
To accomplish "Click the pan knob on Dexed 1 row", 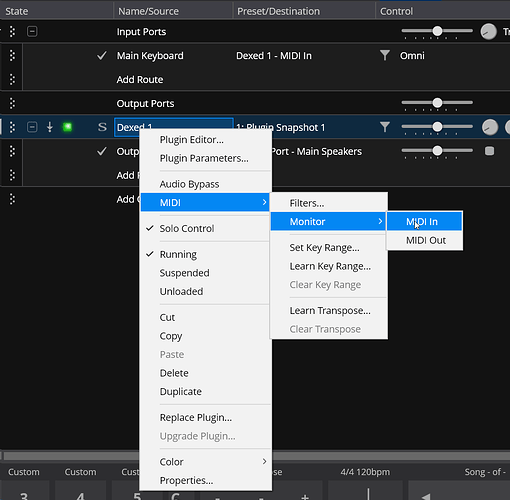I will click(490, 127).
